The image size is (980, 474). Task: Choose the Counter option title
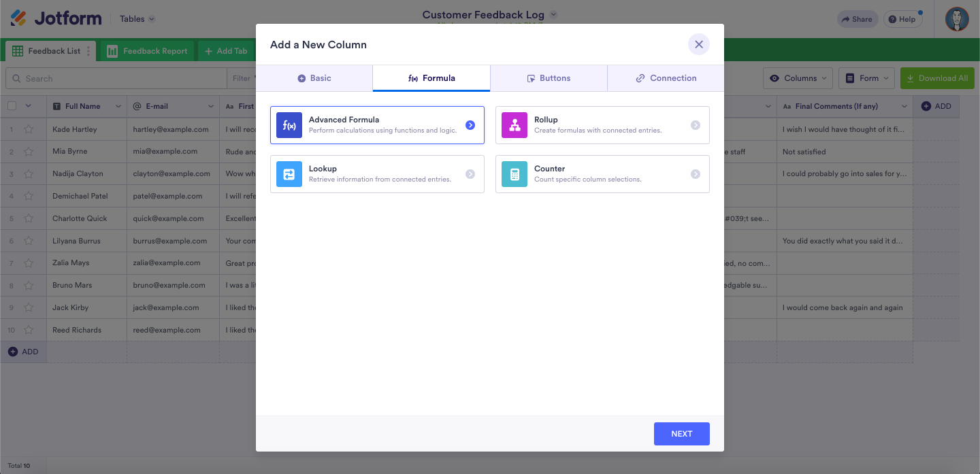point(550,169)
